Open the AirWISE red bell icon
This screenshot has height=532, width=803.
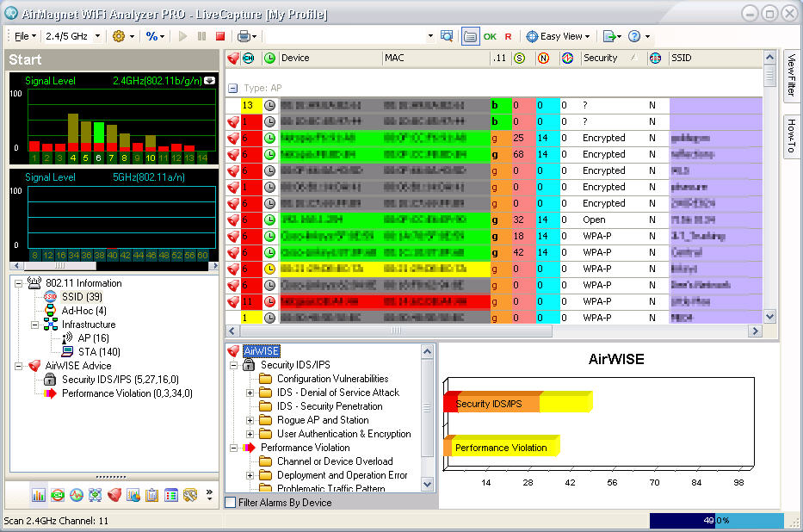coord(114,495)
